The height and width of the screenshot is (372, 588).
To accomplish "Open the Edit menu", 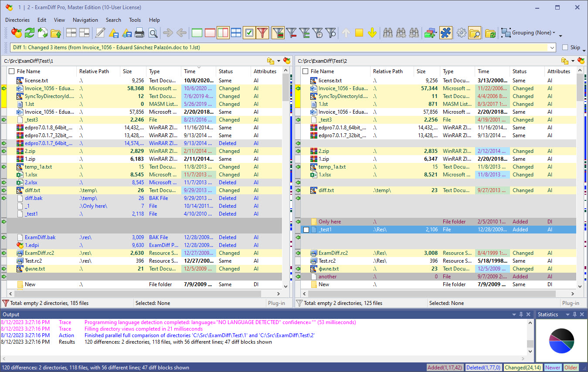I will (42, 20).
